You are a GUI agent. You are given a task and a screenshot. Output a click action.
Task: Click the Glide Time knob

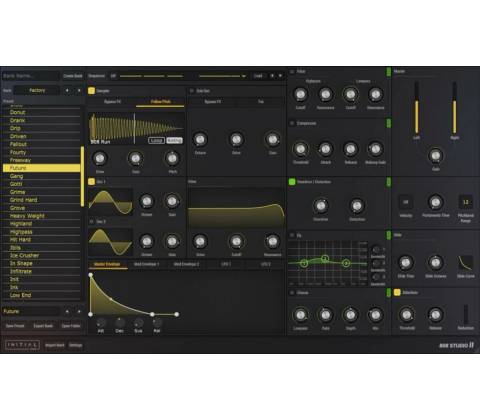coord(406,263)
